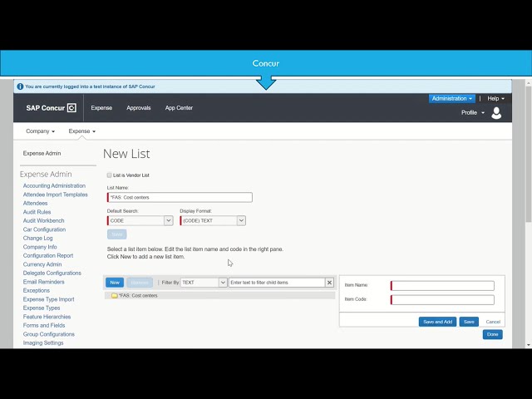This screenshot has height=399, width=532.
Task: Open the Imaging Settings link
Action: (43, 342)
